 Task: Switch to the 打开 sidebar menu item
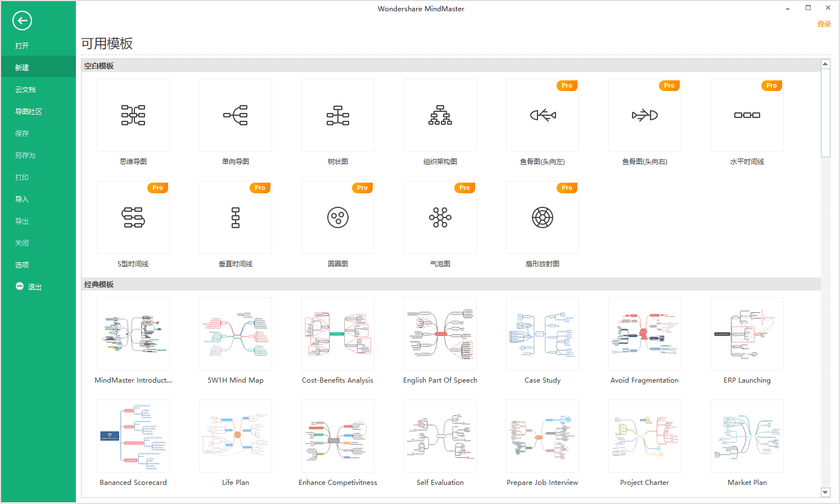tap(22, 45)
